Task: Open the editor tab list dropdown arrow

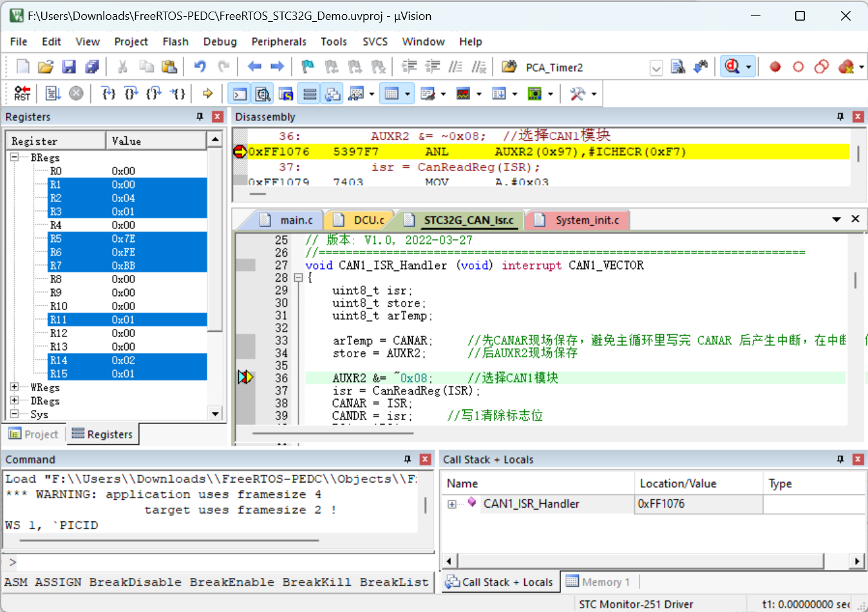Action: pyautogui.click(x=836, y=219)
